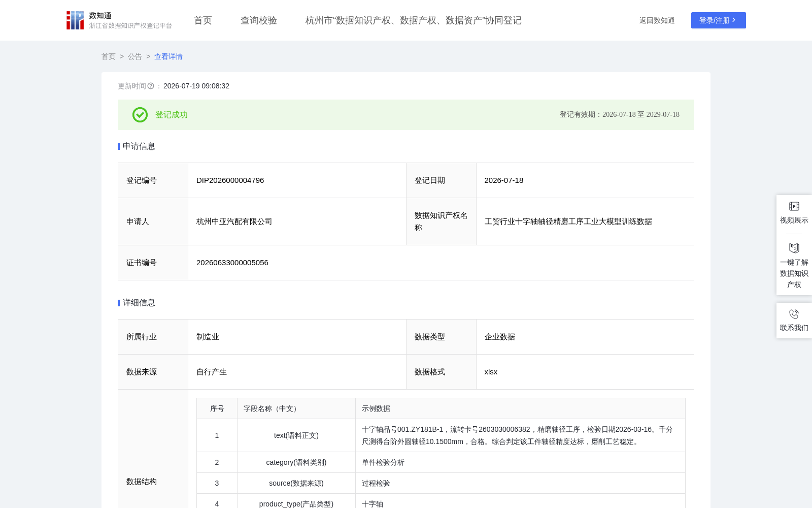
Task: Click the update time 2026-07-19 09:08:32
Action: click(x=196, y=86)
